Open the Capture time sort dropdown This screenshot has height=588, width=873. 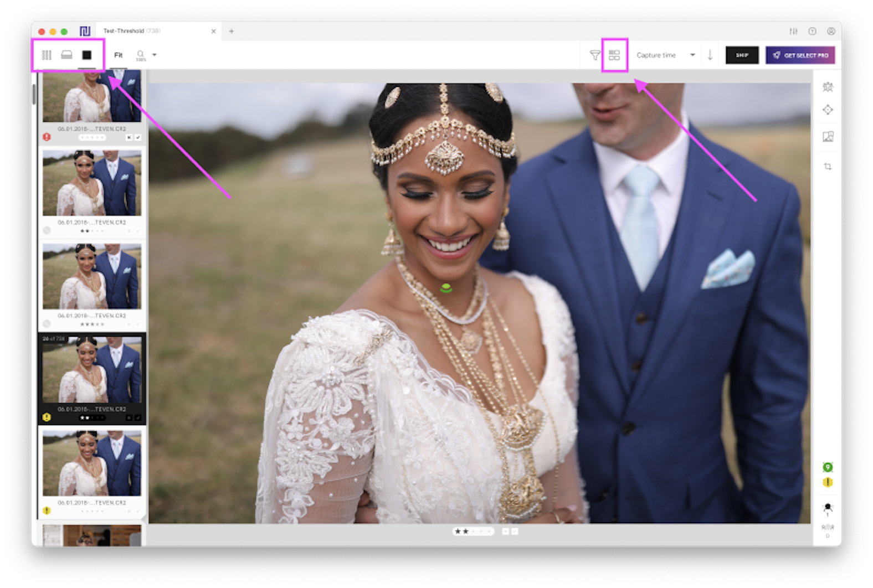665,55
